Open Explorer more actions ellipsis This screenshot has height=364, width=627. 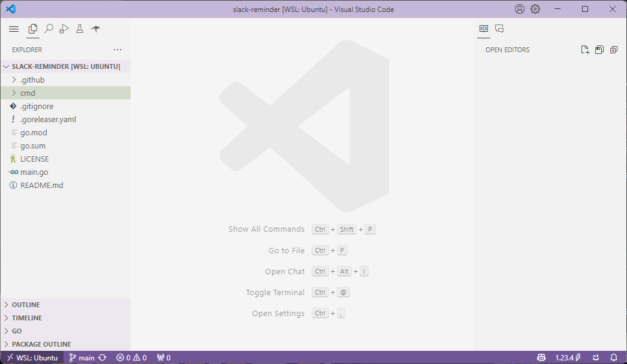(117, 50)
